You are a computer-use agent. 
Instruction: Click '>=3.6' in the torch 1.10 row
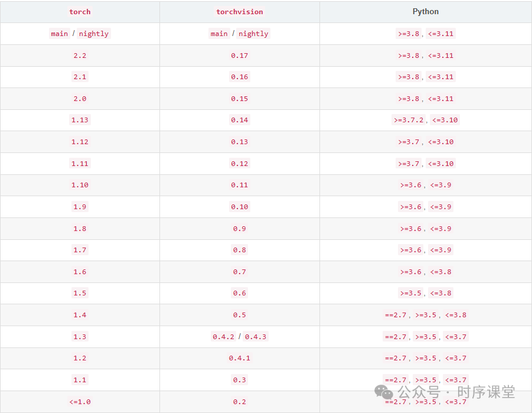click(x=410, y=185)
